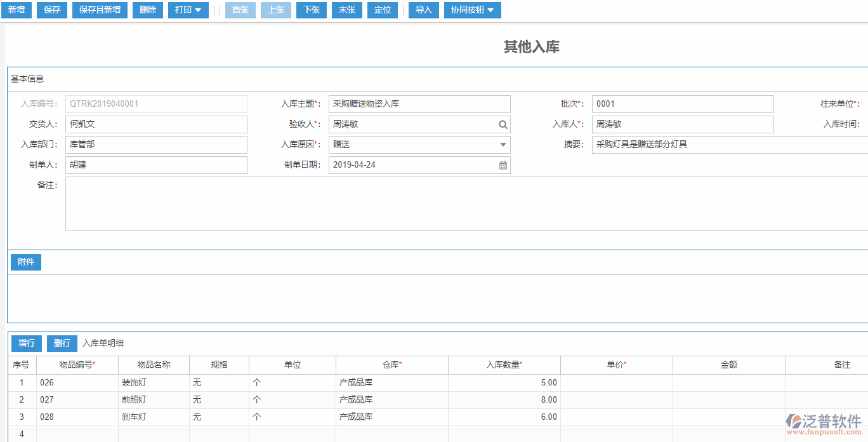Image resolution: width=868 pixels, height=442 pixels.
Task: Remove a row with 删行 button
Action: point(62,344)
